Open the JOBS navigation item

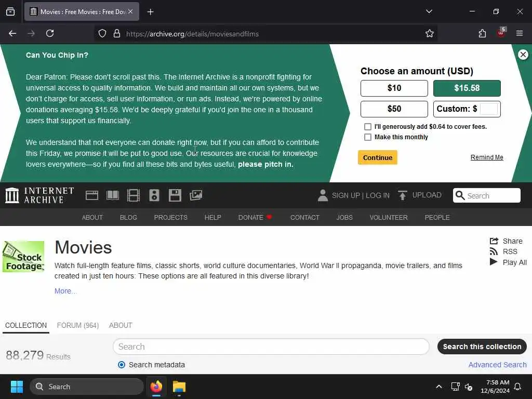click(344, 218)
